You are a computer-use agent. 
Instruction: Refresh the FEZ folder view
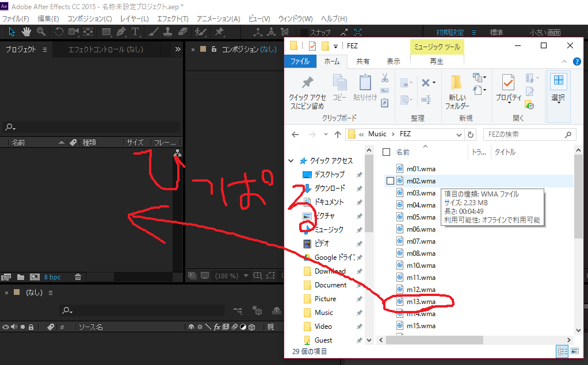(x=471, y=134)
